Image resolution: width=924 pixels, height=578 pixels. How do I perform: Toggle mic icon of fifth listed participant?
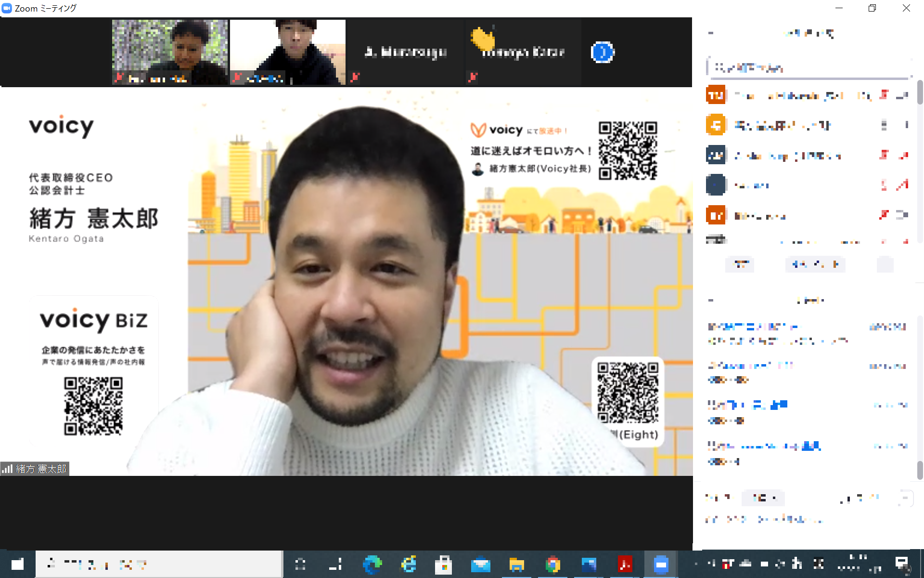[x=884, y=215]
